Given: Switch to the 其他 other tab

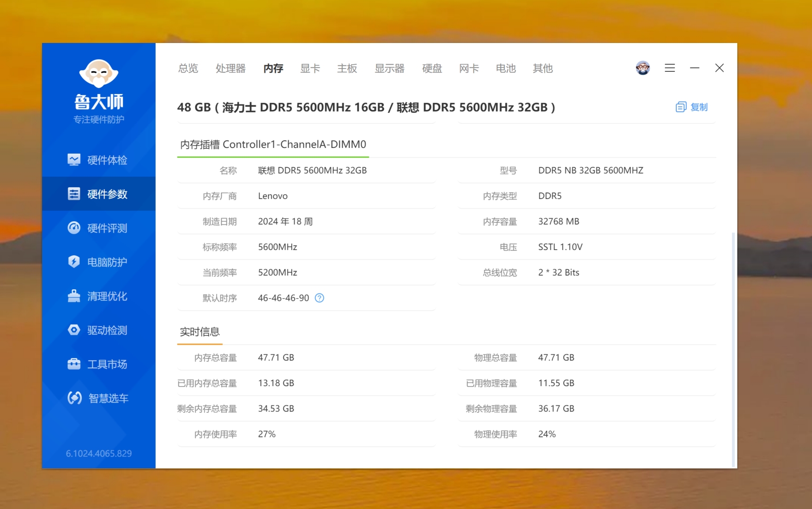Looking at the screenshot, I should tap(543, 69).
